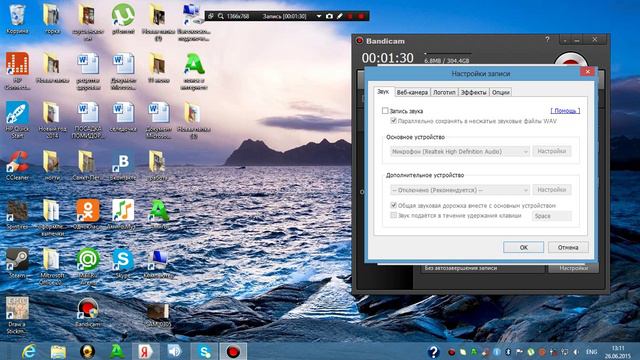Switch to the "Эффекты" tab

(473, 93)
